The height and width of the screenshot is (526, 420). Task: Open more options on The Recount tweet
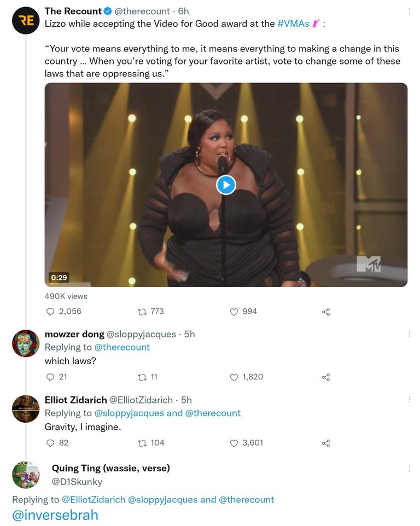[409, 11]
